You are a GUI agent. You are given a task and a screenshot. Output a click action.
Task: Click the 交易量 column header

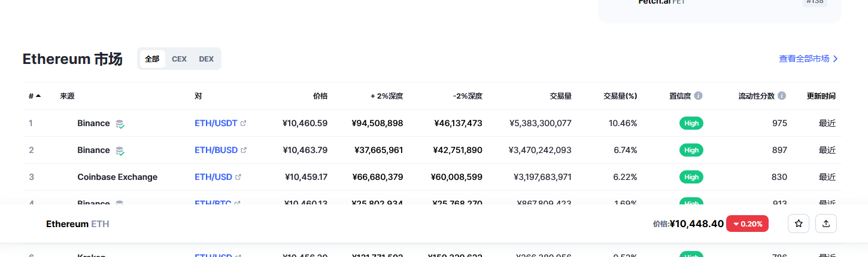click(x=560, y=96)
